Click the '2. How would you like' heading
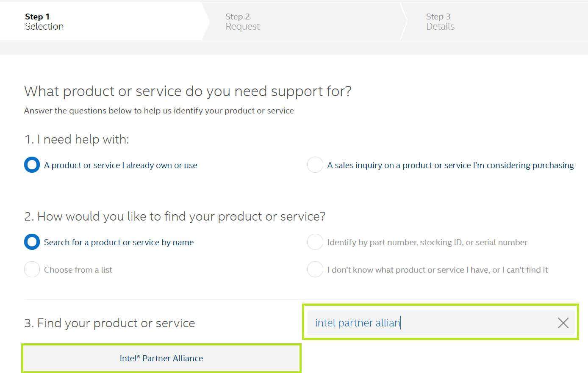 (175, 216)
